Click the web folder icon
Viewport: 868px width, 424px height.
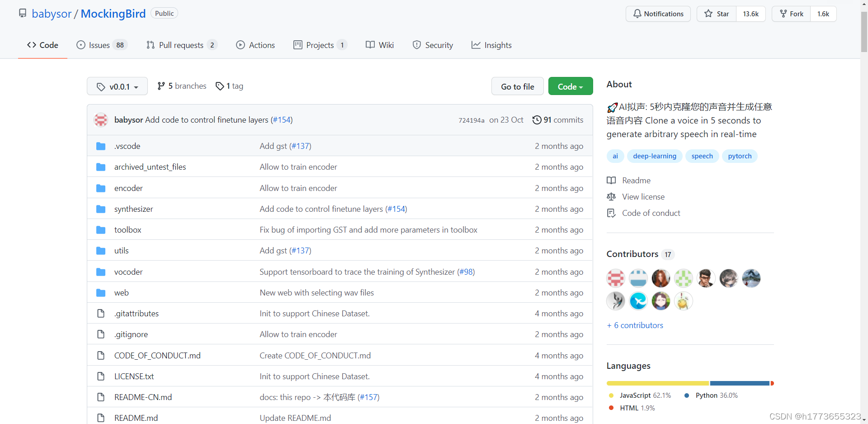(101, 293)
